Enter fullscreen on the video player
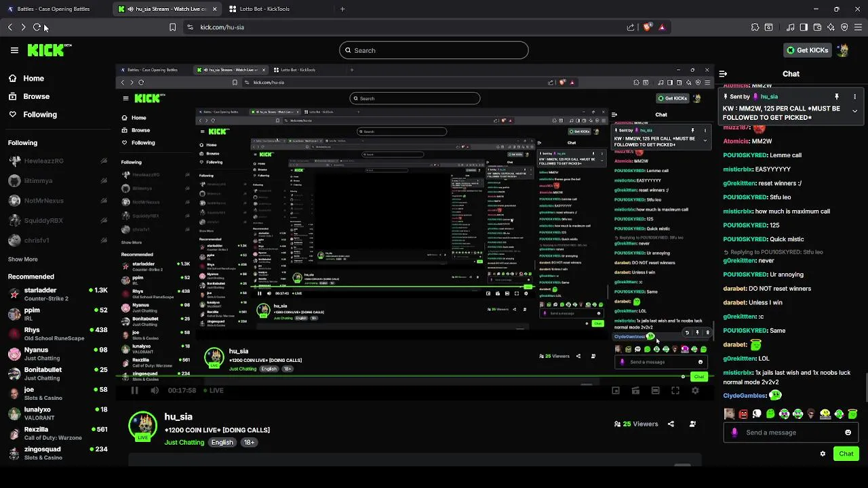Viewport: 868px width, 488px height. pos(675,390)
